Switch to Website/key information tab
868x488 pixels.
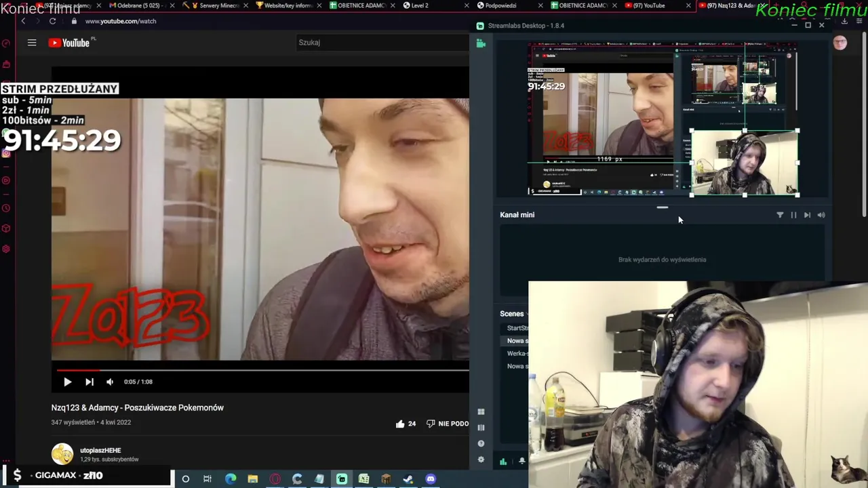pos(288,5)
